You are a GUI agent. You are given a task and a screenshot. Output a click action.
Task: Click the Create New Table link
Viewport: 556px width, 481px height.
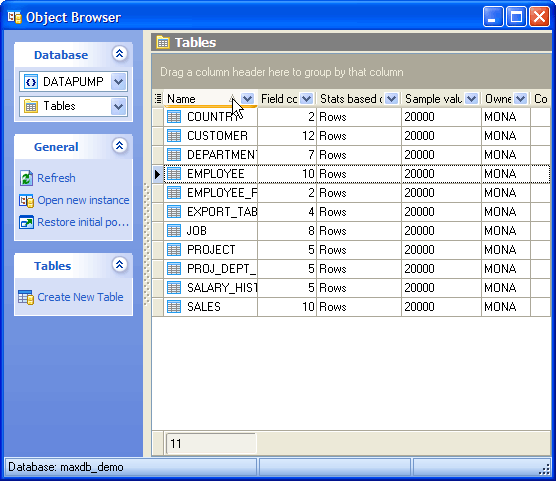click(80, 297)
